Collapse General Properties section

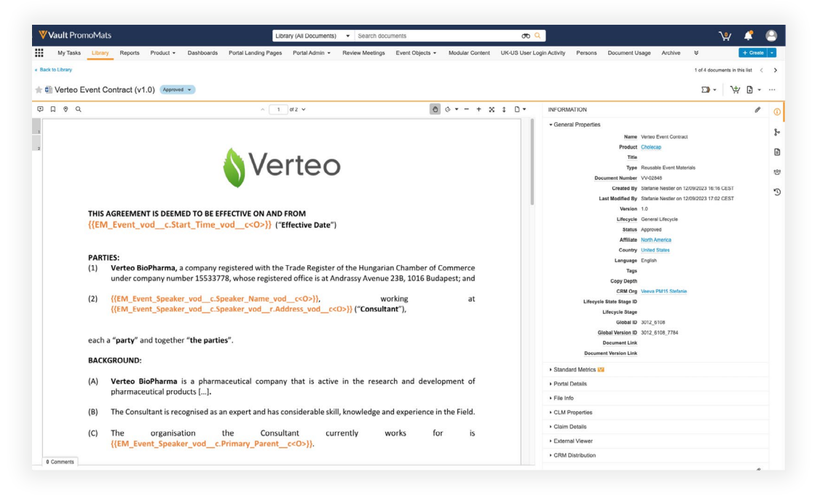(574, 125)
